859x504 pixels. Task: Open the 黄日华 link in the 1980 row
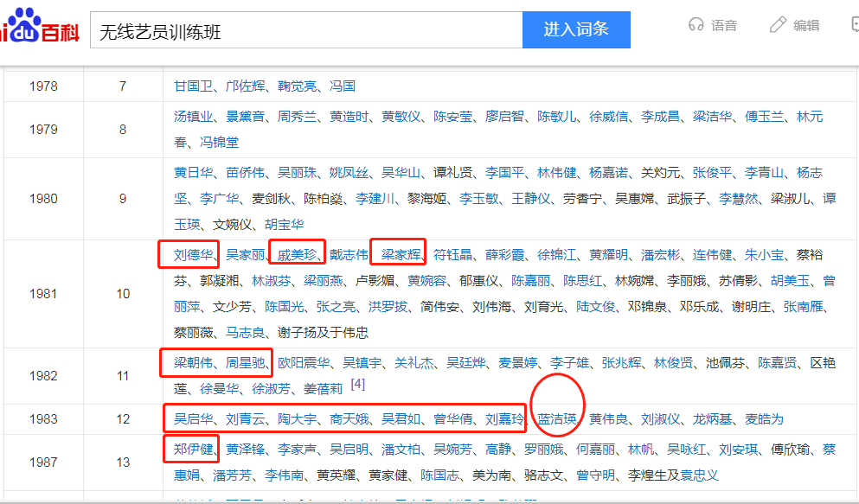(191, 172)
